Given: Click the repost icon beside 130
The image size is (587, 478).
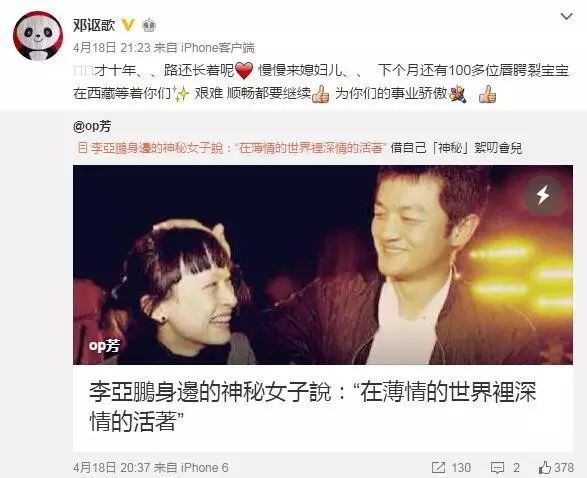Looking at the screenshot, I should [438, 467].
